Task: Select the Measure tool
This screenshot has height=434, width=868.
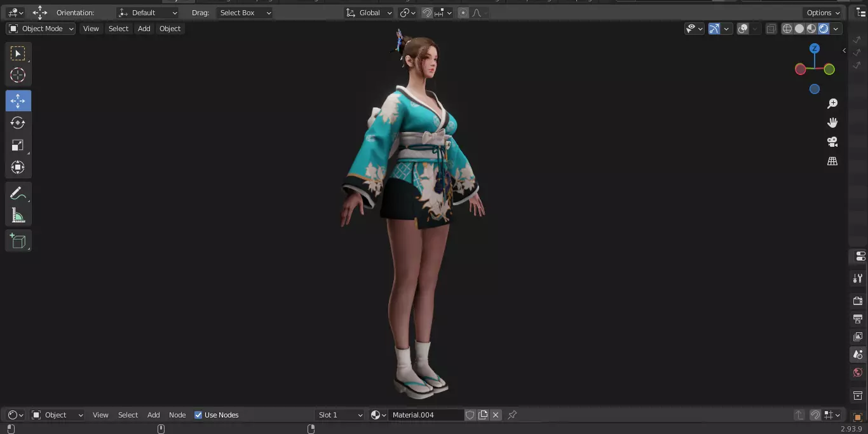Action: [18, 215]
